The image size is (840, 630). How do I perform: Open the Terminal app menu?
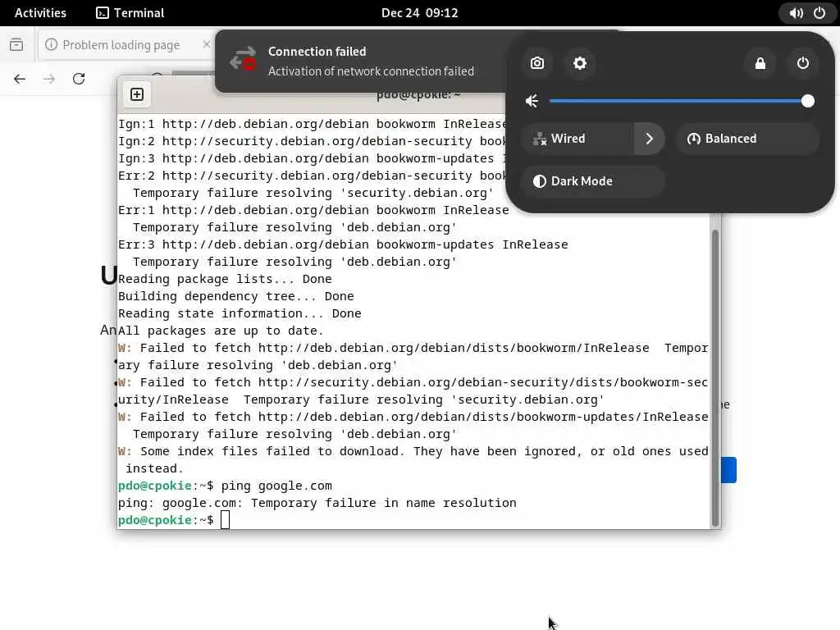point(130,13)
